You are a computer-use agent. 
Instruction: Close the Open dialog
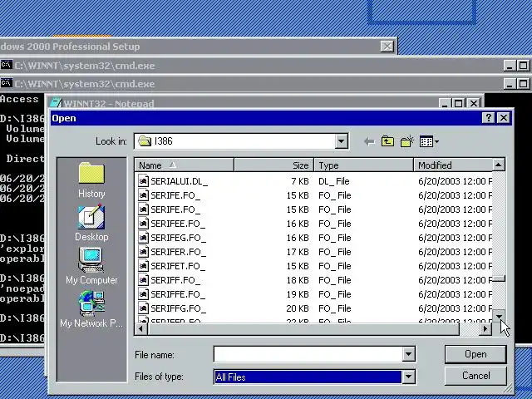pos(504,118)
